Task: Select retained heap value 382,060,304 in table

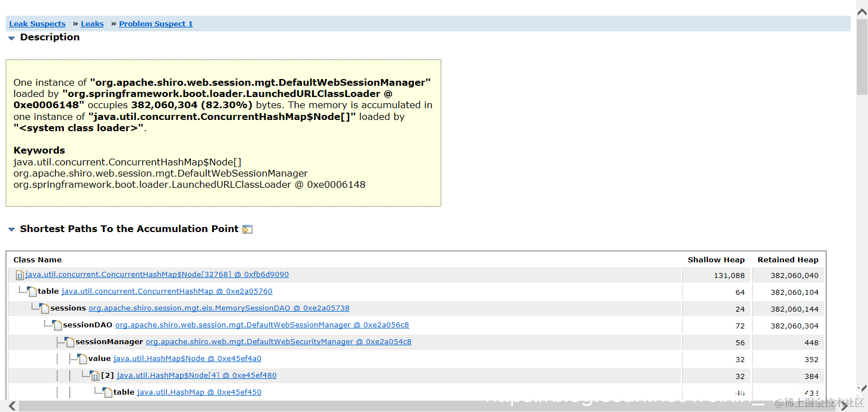Action: [x=795, y=326]
